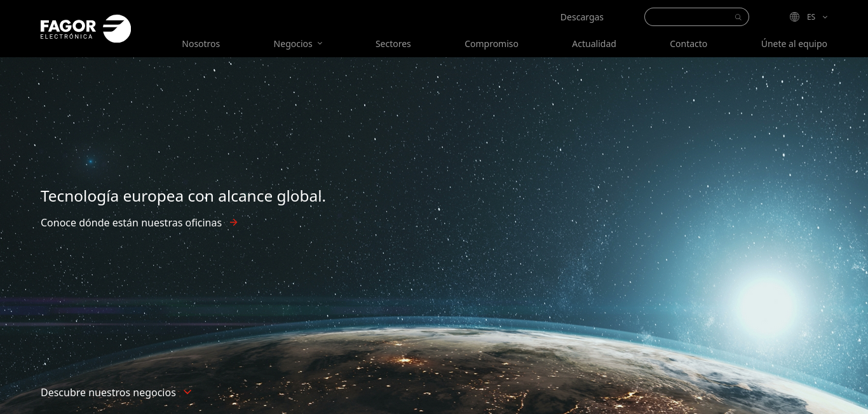The image size is (868, 414).
Task: Open the Únete al equipo link
Action: click(x=794, y=44)
